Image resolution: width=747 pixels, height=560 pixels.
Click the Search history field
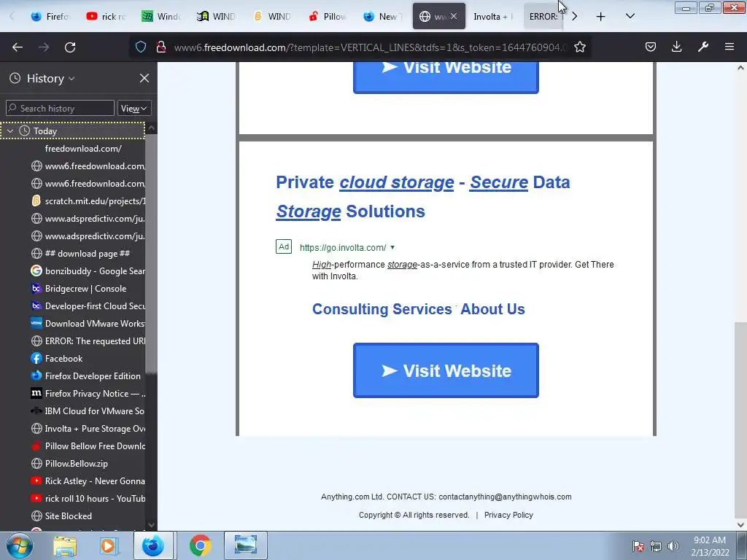60,108
